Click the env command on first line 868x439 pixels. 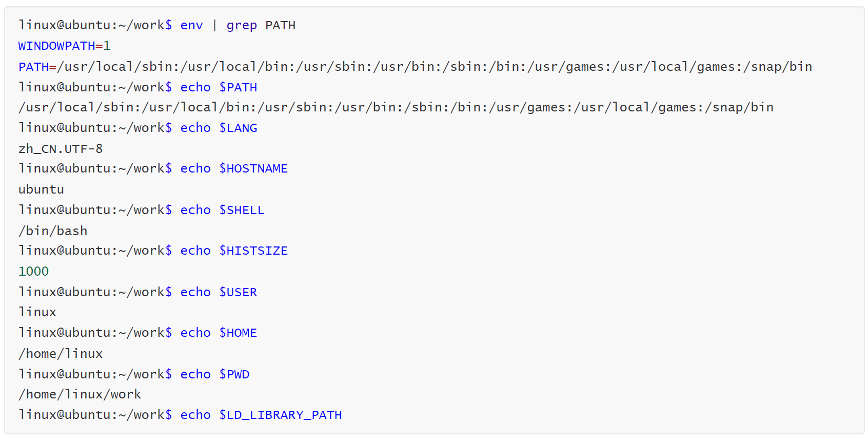191,25
